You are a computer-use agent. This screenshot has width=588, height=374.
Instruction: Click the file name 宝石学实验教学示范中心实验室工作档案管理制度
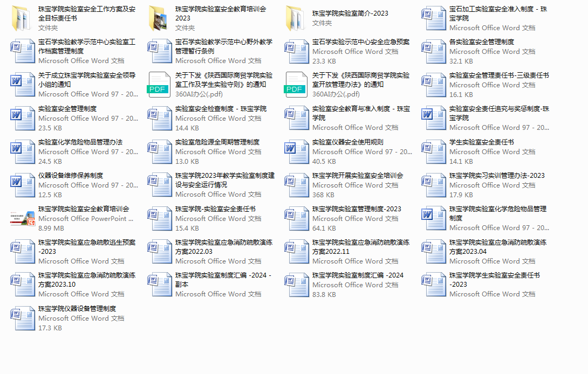click(x=87, y=46)
